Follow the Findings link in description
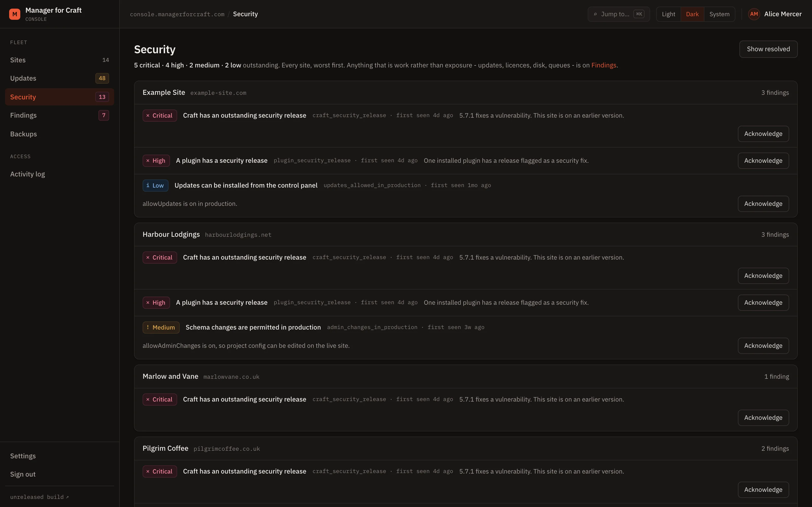812x507 pixels. (x=604, y=65)
